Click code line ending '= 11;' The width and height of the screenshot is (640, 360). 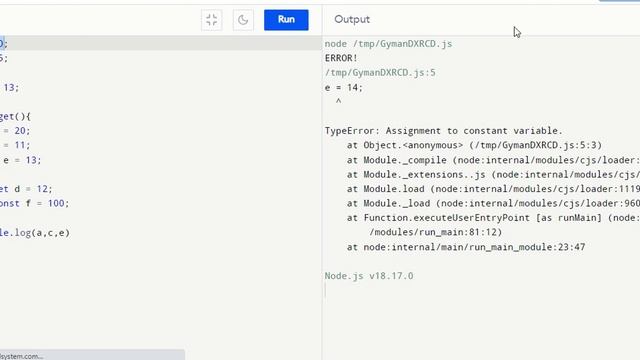pyautogui.click(x=16, y=145)
